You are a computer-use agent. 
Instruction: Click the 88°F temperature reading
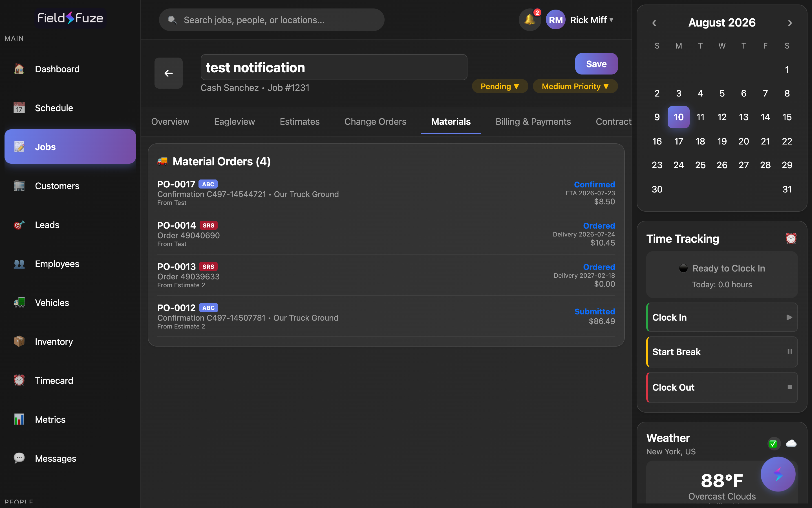(x=722, y=481)
